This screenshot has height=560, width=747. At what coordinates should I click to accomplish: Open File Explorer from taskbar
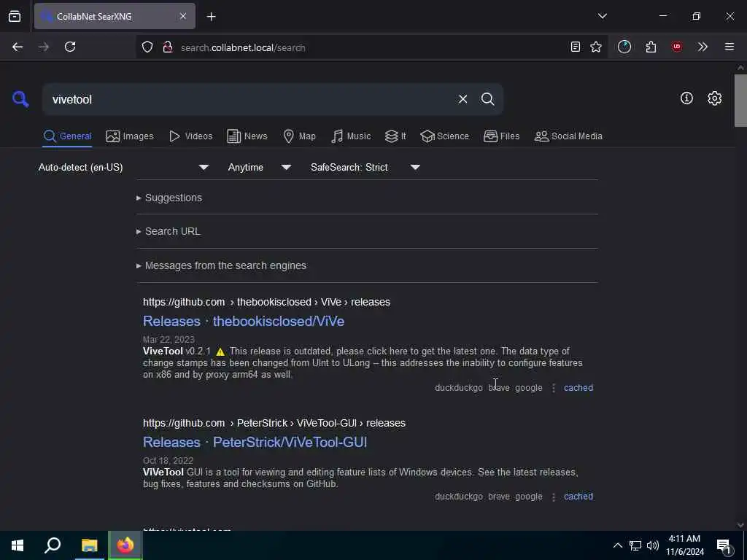click(89, 545)
